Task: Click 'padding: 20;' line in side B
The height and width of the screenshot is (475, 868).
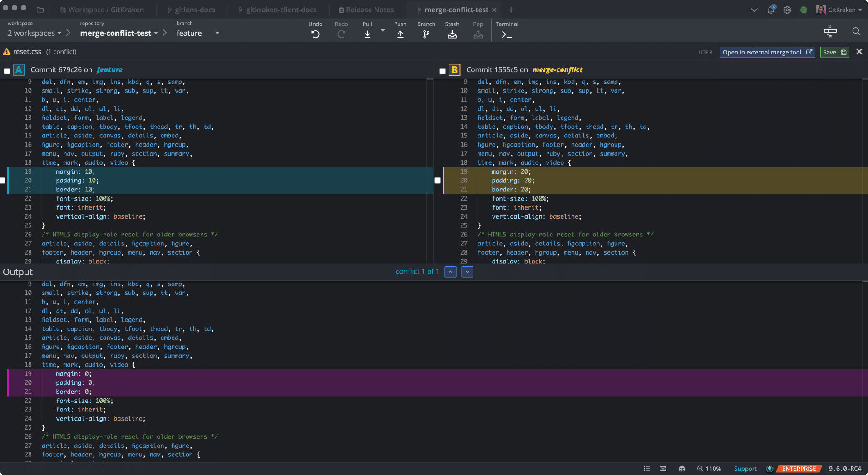Action: [x=513, y=181]
